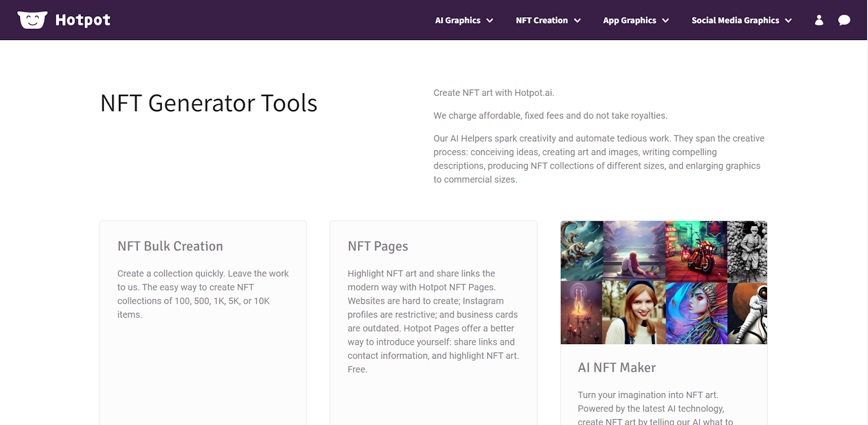The width and height of the screenshot is (868, 425).
Task: Expand the chevron beside App Graphics
Action: [x=666, y=21]
